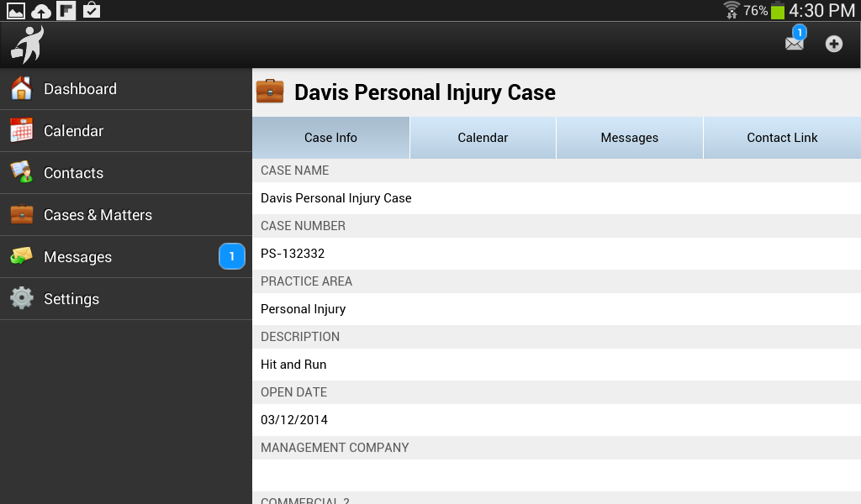Screen dimensions: 861x504
Task: Open Messages showing the unread badge
Action: pos(77,256)
